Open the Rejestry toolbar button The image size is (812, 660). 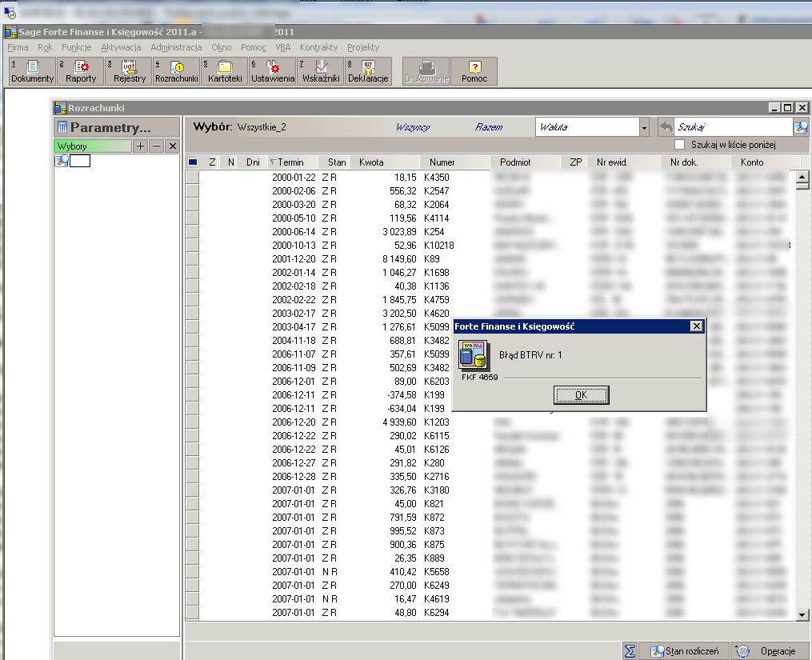(x=130, y=71)
